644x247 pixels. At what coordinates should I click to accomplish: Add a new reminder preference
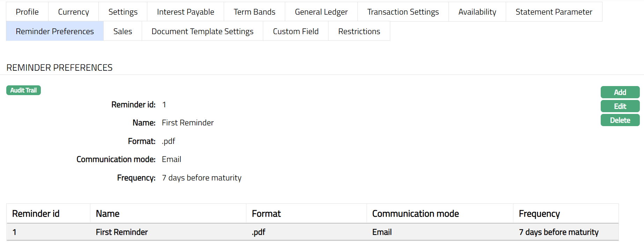[620, 92]
